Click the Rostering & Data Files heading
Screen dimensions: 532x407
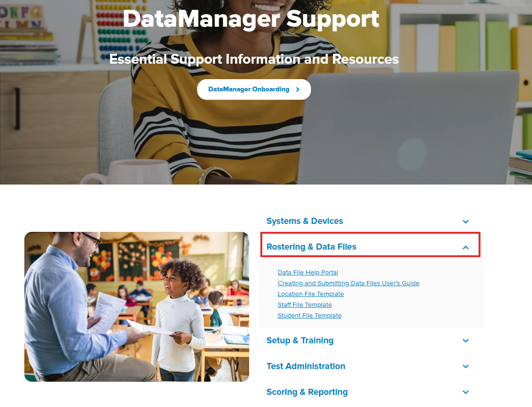pyautogui.click(x=311, y=247)
